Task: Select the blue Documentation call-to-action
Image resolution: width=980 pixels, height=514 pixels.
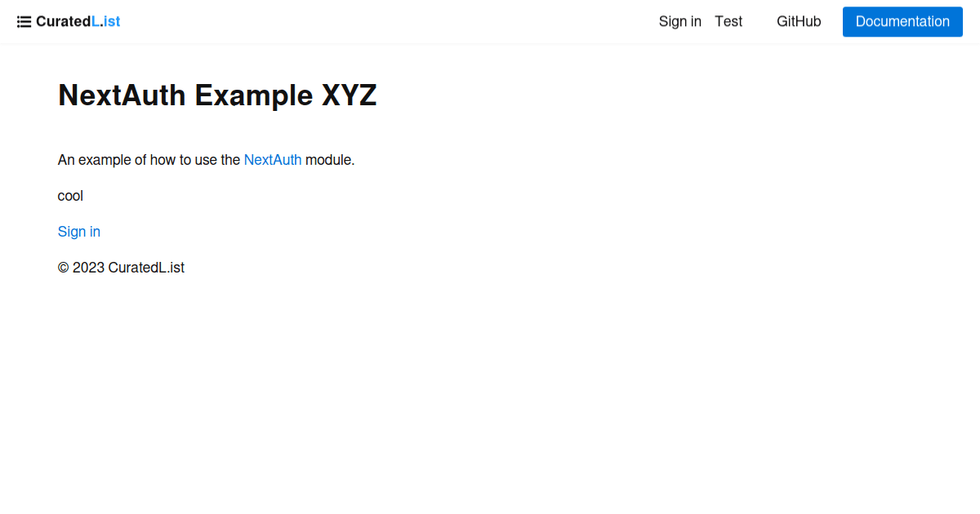Action: tap(902, 21)
